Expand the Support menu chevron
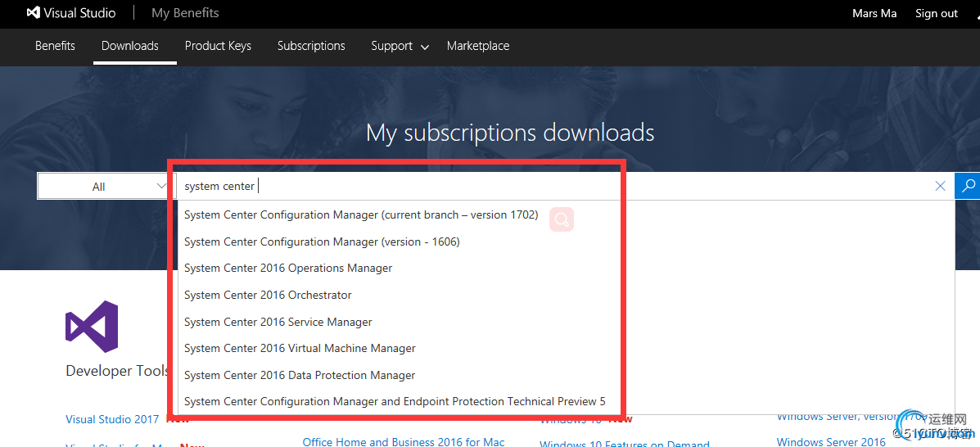Screen dimensions: 980x447 [425, 47]
